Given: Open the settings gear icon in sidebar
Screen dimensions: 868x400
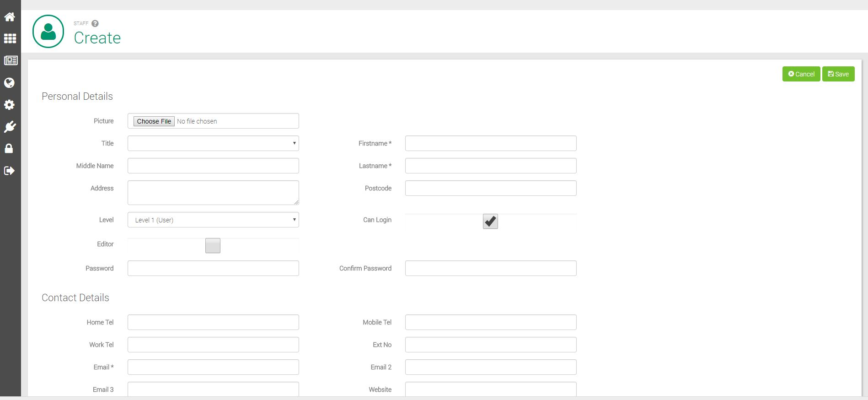Looking at the screenshot, I should (x=9, y=105).
